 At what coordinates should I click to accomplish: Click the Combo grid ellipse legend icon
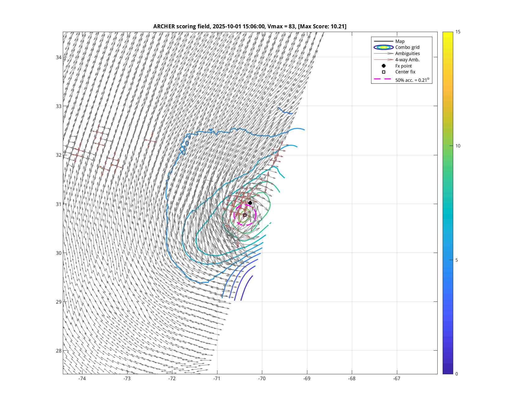coord(384,47)
